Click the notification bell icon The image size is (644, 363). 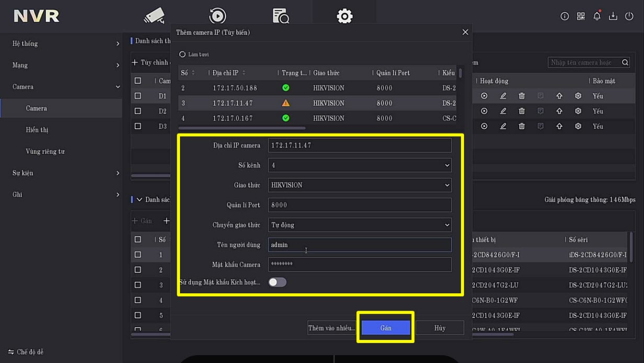click(597, 16)
